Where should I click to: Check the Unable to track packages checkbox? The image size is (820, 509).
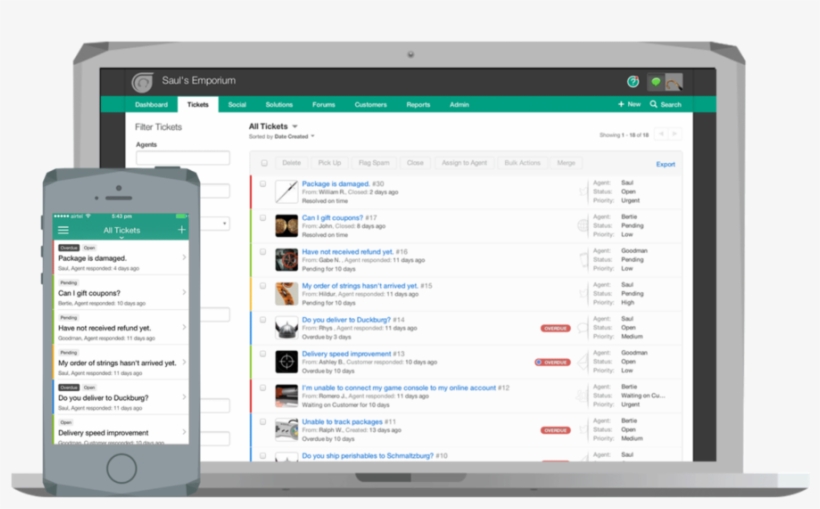(x=263, y=422)
